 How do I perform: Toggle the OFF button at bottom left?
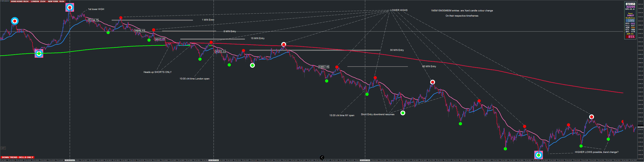coord(3,148)
